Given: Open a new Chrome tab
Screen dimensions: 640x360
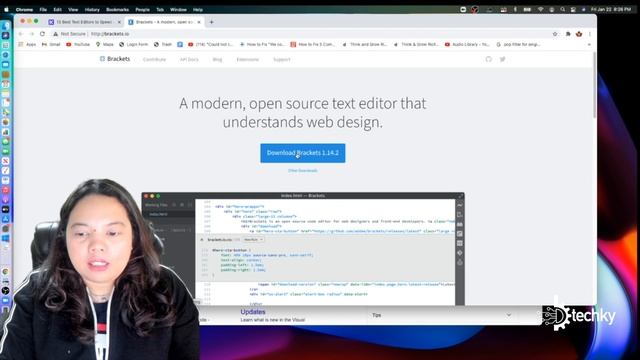Looking at the screenshot, I should [211, 22].
